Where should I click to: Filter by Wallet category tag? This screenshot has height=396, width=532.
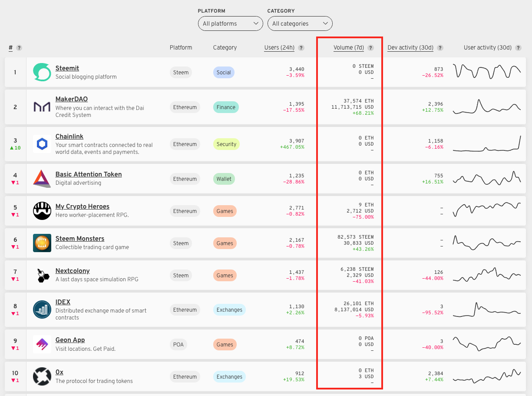click(224, 179)
